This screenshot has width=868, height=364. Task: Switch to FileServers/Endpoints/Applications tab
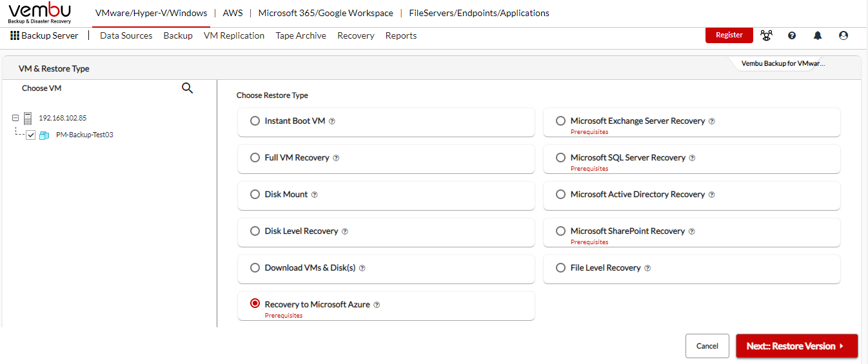coord(479,13)
